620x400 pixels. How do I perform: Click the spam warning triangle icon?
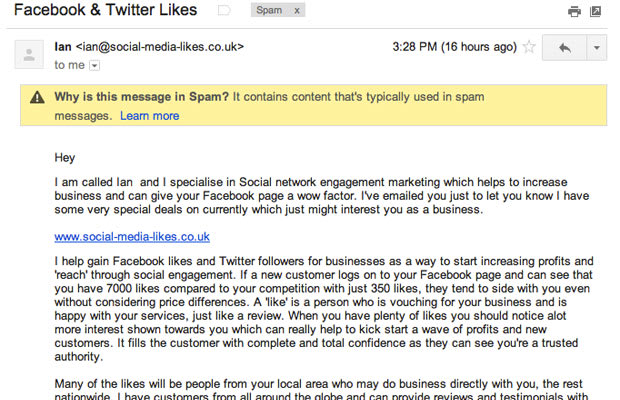pyautogui.click(x=37, y=97)
